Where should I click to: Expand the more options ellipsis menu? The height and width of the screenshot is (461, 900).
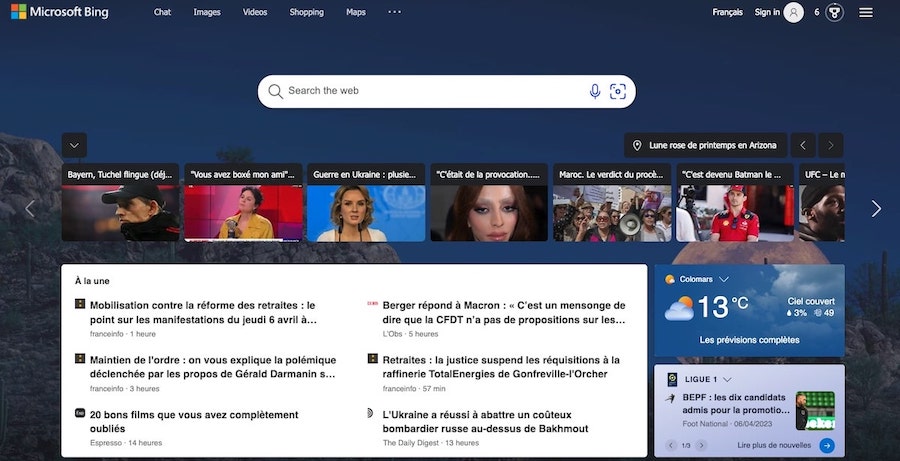click(x=395, y=11)
